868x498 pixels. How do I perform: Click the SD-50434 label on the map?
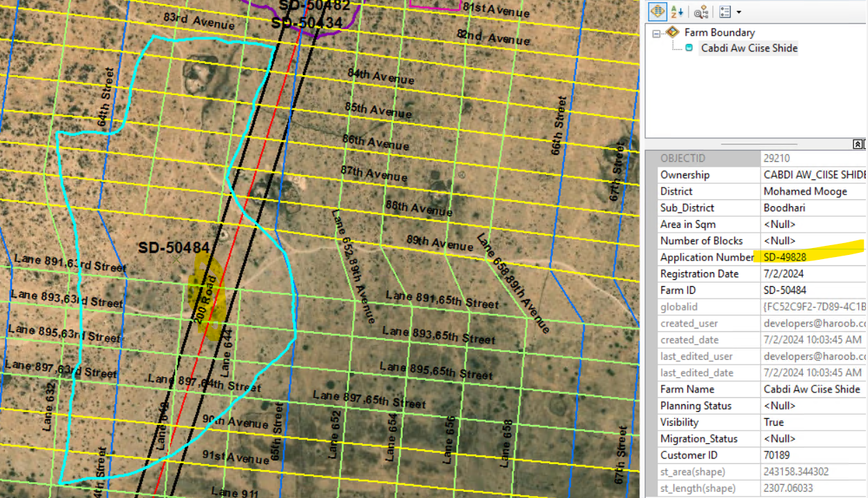(307, 23)
